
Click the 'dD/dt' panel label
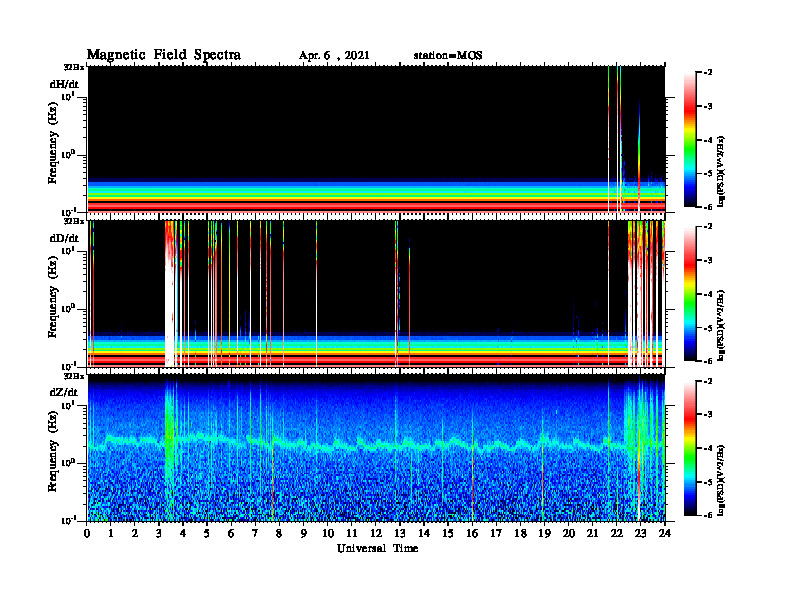64,238
